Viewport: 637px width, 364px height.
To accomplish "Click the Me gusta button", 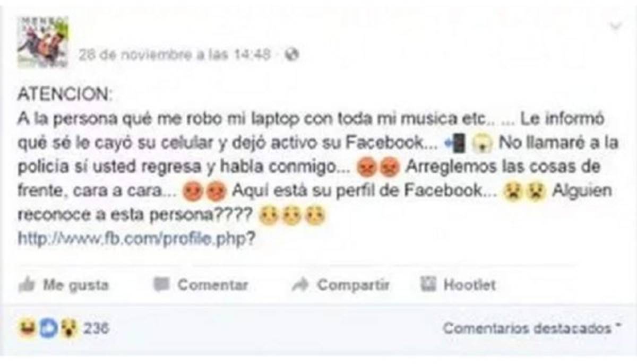I will tap(63, 285).
